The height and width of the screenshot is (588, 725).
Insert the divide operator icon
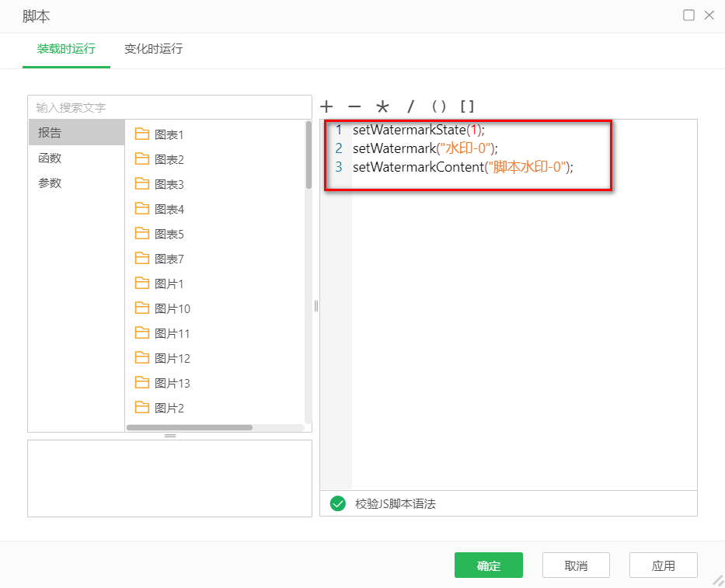pyautogui.click(x=410, y=106)
